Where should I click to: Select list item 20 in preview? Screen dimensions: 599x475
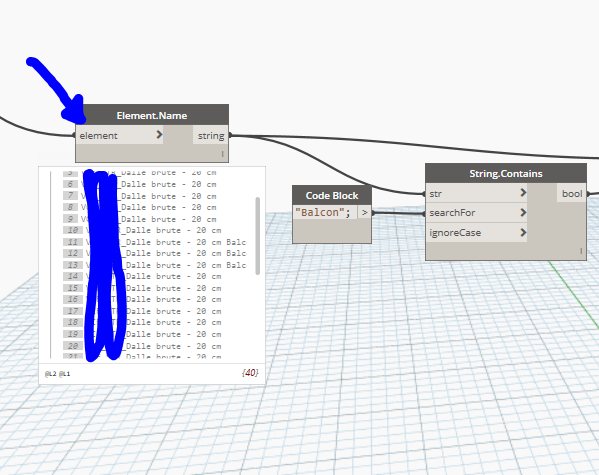(142, 346)
